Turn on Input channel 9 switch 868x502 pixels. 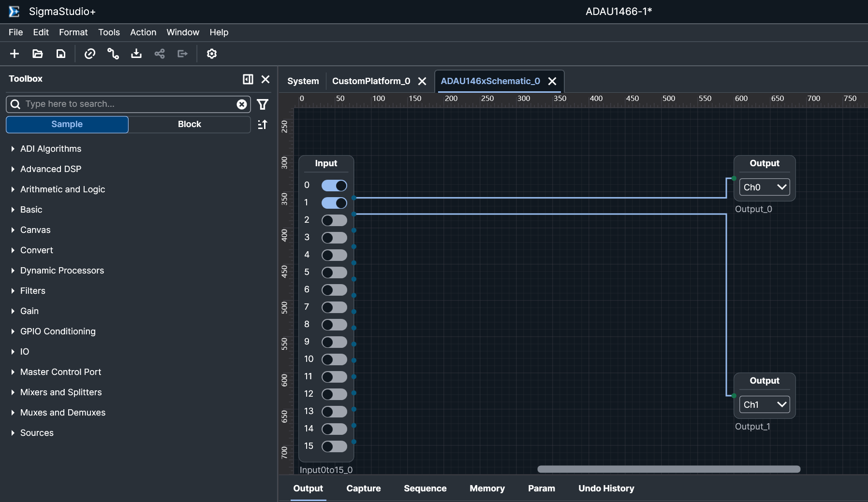(334, 342)
